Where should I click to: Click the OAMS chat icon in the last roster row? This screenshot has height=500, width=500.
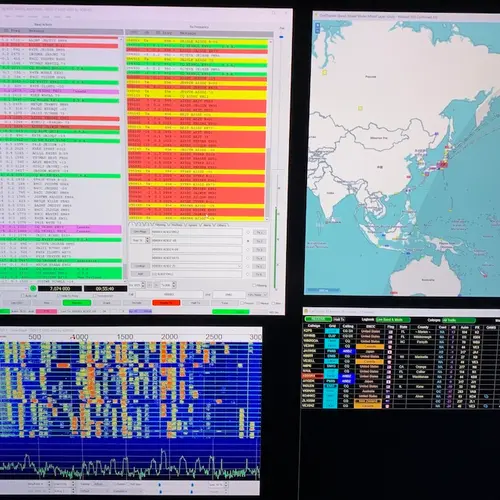486,406
